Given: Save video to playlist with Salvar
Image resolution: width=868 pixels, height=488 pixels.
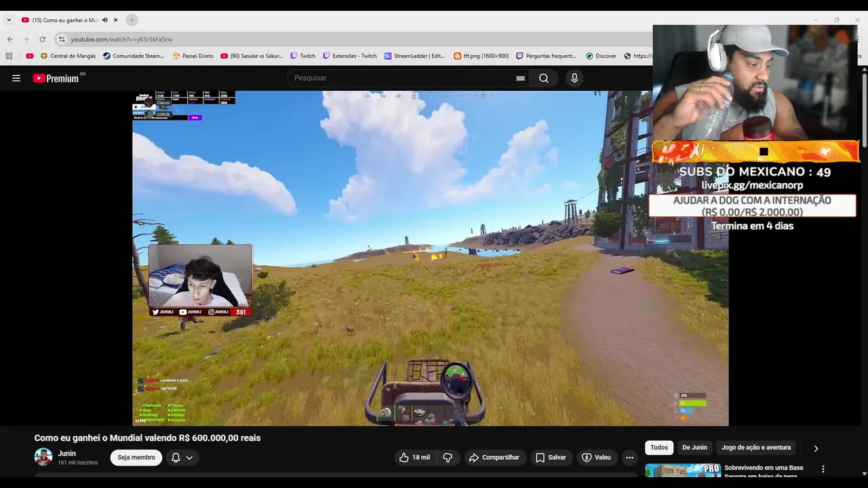Looking at the screenshot, I should click(x=551, y=457).
